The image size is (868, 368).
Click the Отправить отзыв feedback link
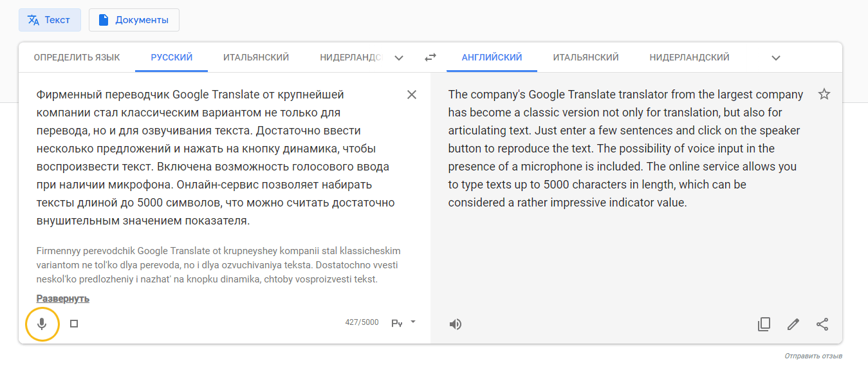point(813,356)
